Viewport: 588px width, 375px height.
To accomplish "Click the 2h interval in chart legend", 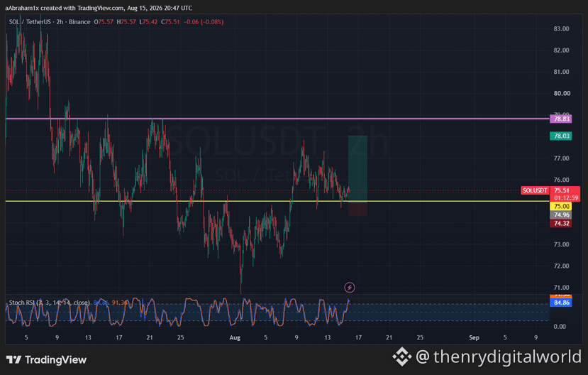I will click(60, 22).
